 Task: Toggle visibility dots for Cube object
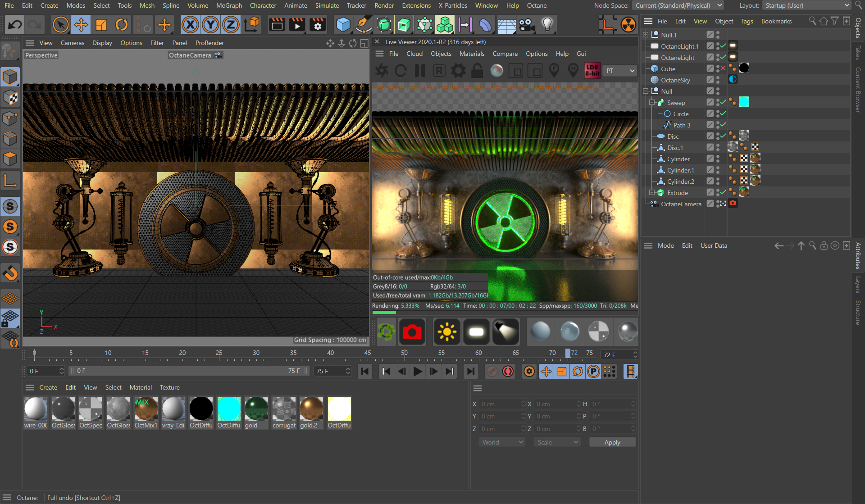[x=718, y=68]
